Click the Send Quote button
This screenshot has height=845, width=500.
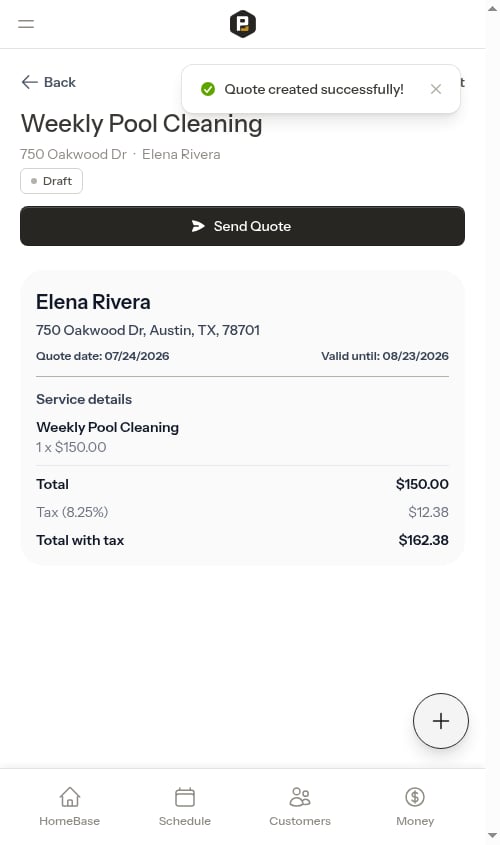[242, 226]
